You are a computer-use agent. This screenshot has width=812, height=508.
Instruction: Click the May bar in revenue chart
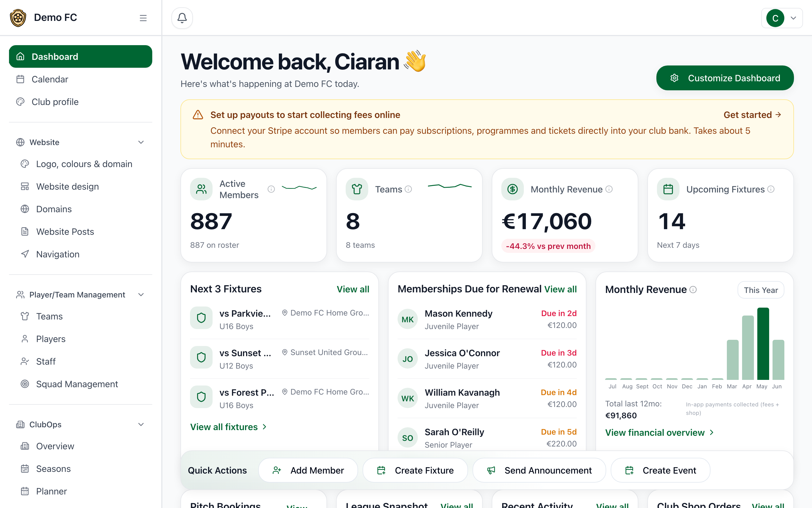tap(763, 344)
